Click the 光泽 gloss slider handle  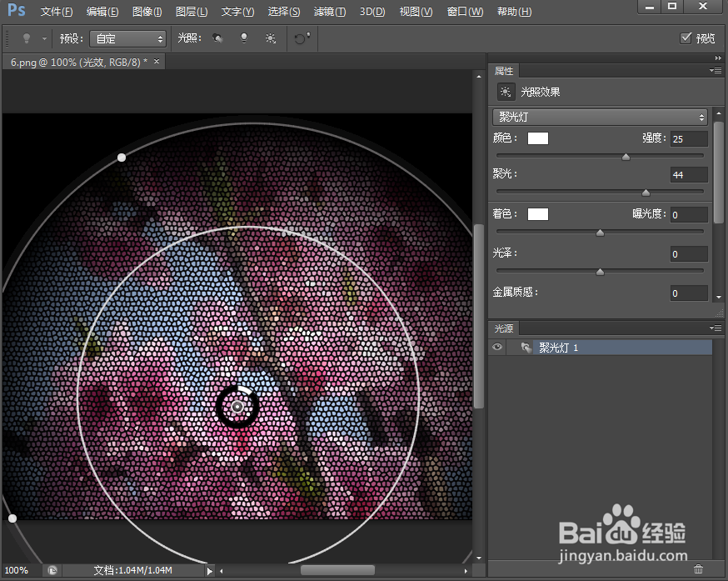pos(600,272)
